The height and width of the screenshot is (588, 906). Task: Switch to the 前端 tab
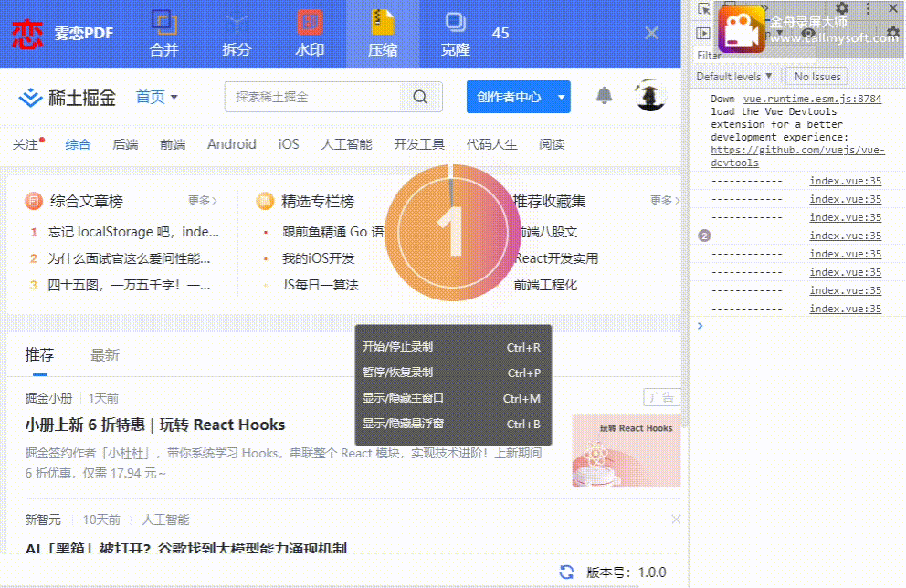[173, 144]
